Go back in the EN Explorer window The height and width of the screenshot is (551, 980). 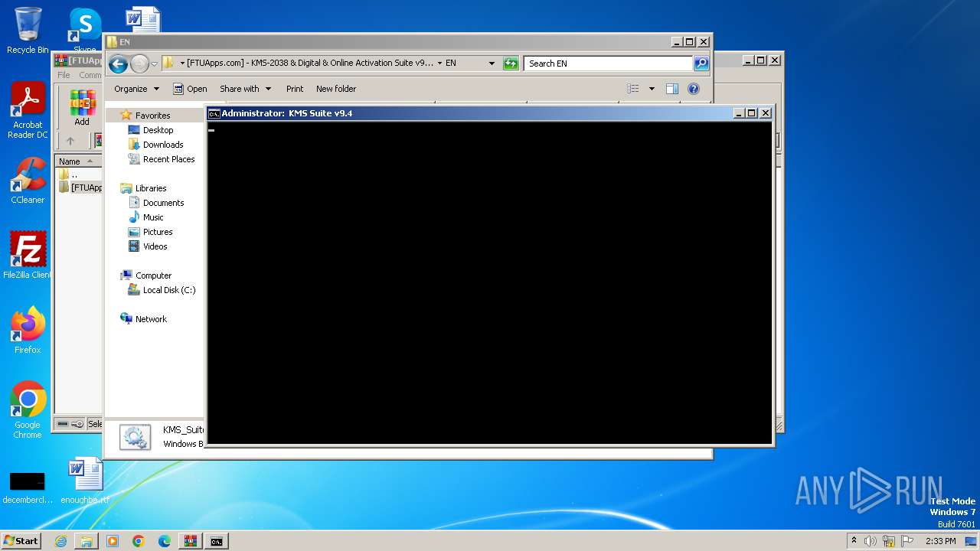[x=118, y=64]
